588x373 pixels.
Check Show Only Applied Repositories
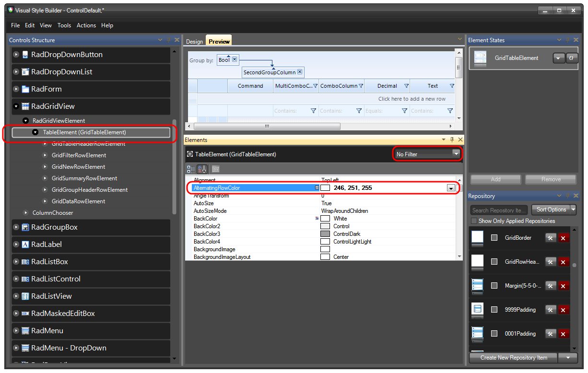474,221
